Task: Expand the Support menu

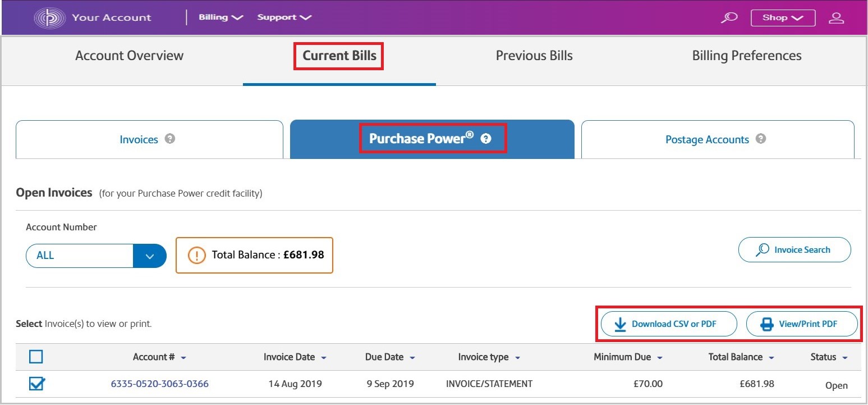Action: (x=284, y=17)
